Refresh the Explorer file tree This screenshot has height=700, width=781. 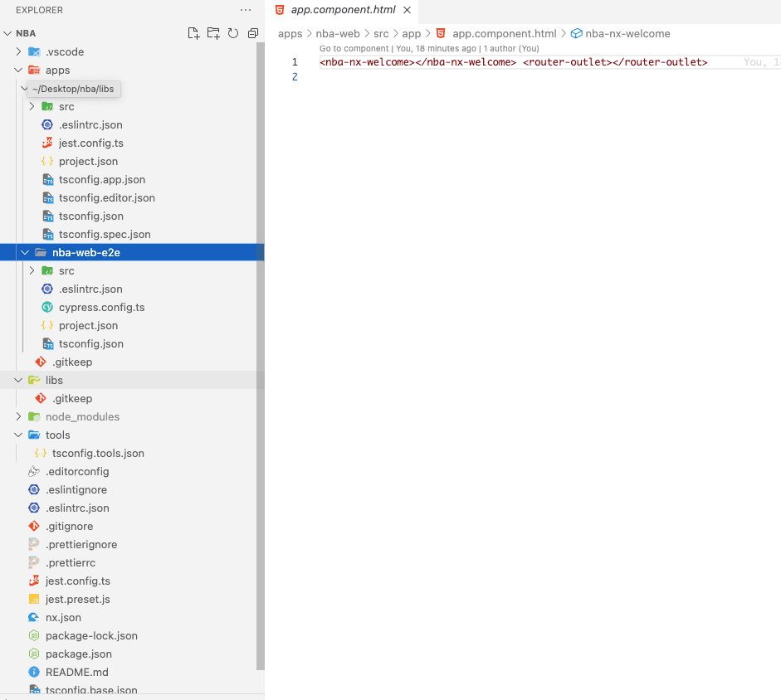233,33
